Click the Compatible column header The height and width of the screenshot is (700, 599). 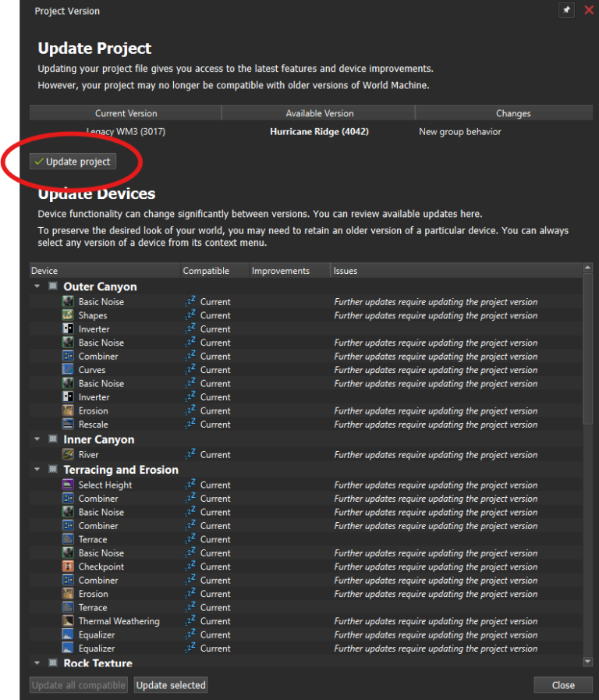[x=208, y=271]
